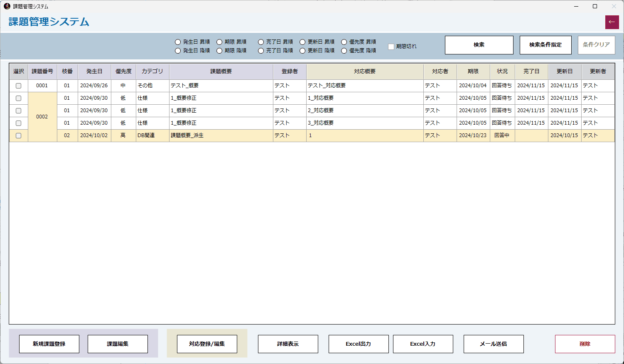Choose 完了日 昇順 sorting
624x364 pixels.
coord(275,42)
